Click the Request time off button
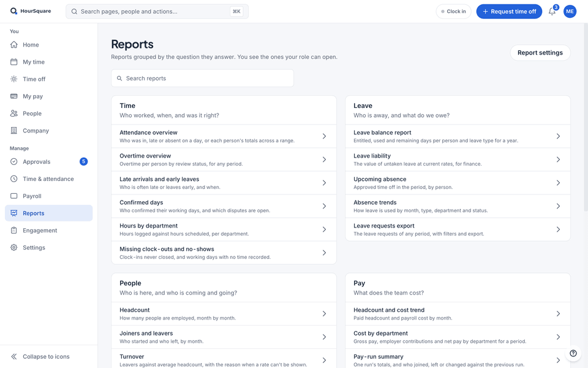Image resolution: width=588 pixels, height=368 pixels. coord(509,11)
